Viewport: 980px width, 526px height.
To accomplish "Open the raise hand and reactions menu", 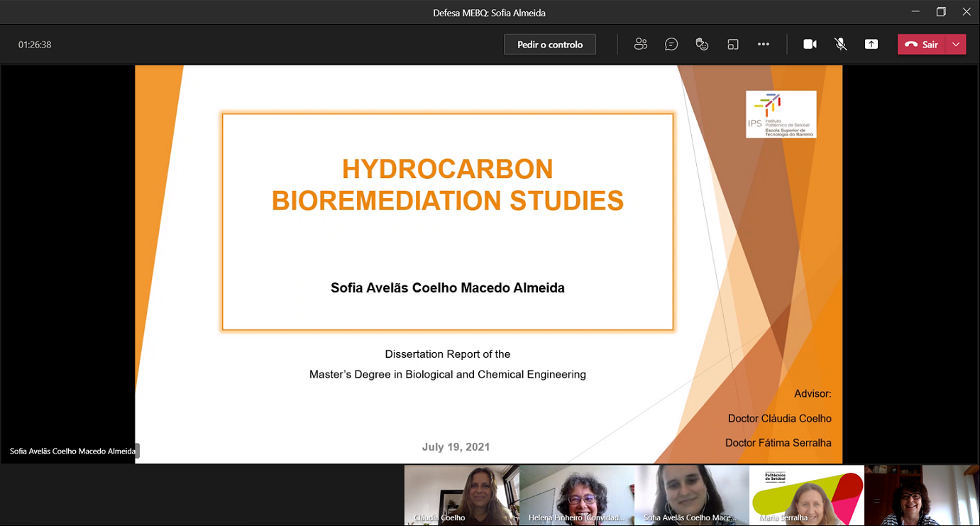I will coord(702,44).
